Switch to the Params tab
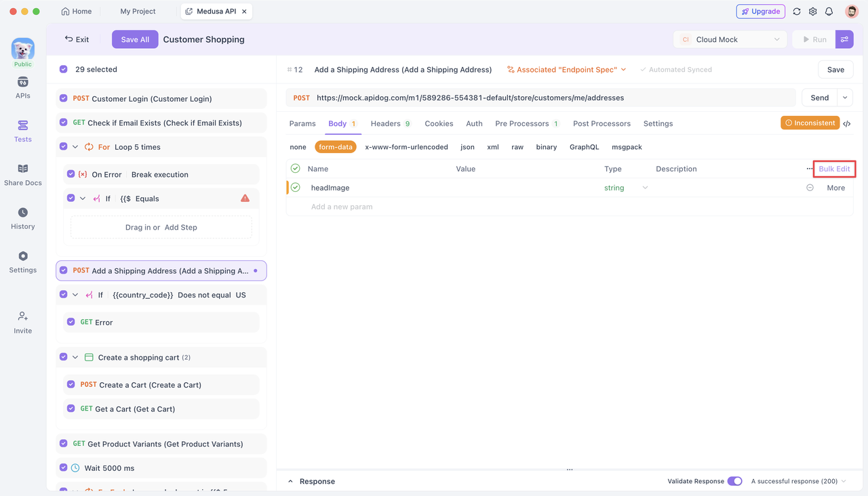Viewport: 868px width, 496px height. [302, 123]
